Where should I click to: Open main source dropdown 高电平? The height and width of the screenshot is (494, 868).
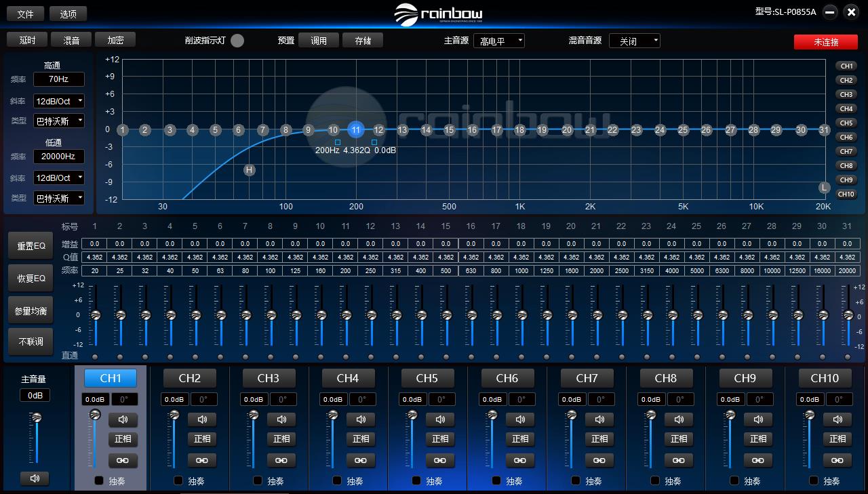(499, 41)
